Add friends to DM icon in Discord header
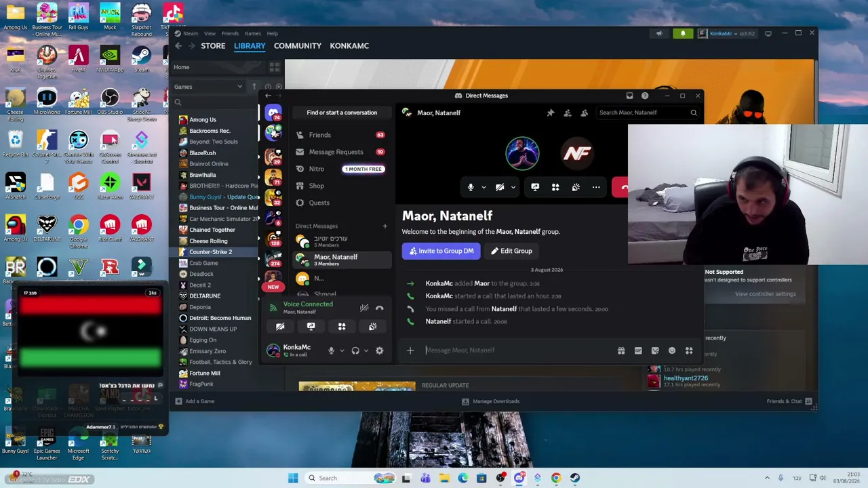 pyautogui.click(x=568, y=113)
